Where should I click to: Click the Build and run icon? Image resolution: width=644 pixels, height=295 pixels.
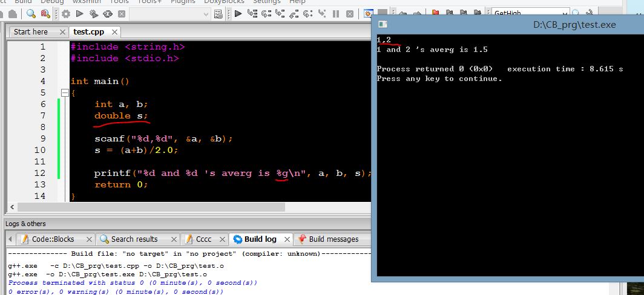tap(94, 13)
